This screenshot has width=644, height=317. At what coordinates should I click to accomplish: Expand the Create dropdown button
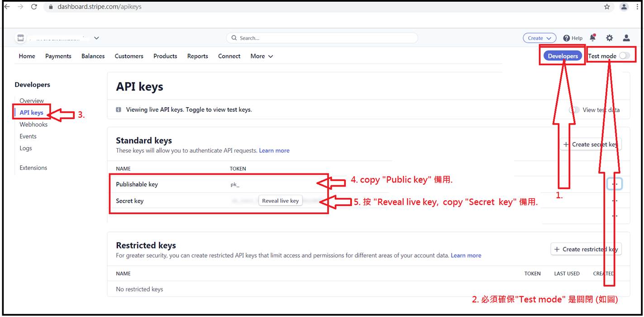coord(539,38)
